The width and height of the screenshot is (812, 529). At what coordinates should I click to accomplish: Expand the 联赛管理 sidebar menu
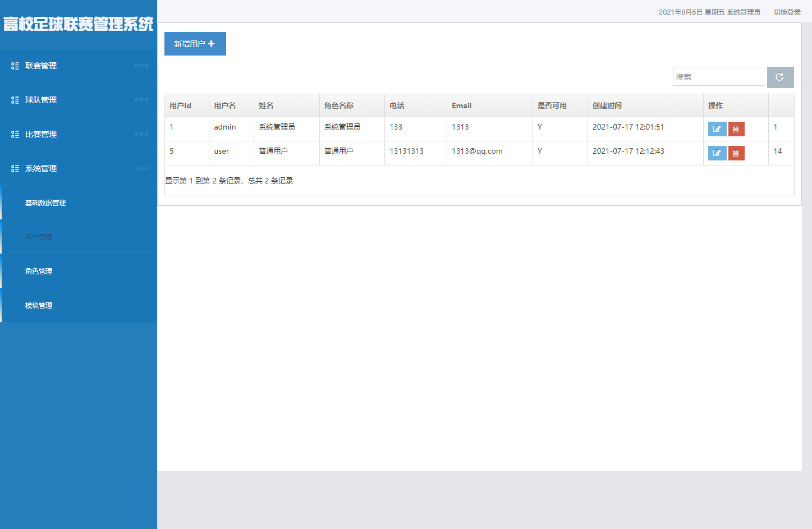click(41, 66)
